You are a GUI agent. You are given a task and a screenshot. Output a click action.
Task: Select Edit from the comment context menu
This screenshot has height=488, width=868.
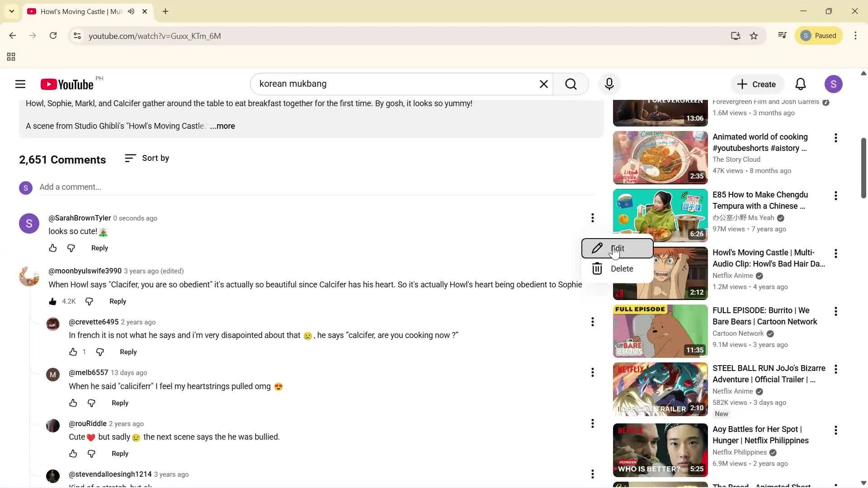(x=618, y=248)
